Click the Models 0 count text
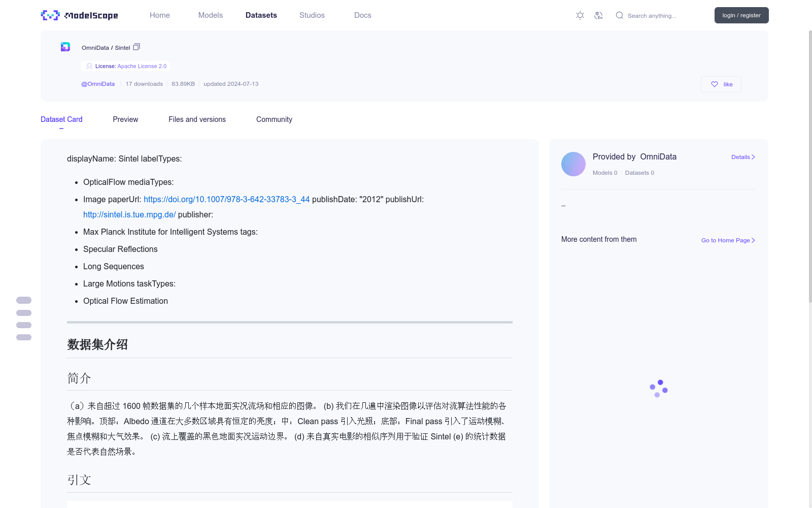The width and height of the screenshot is (812, 508). [605, 173]
